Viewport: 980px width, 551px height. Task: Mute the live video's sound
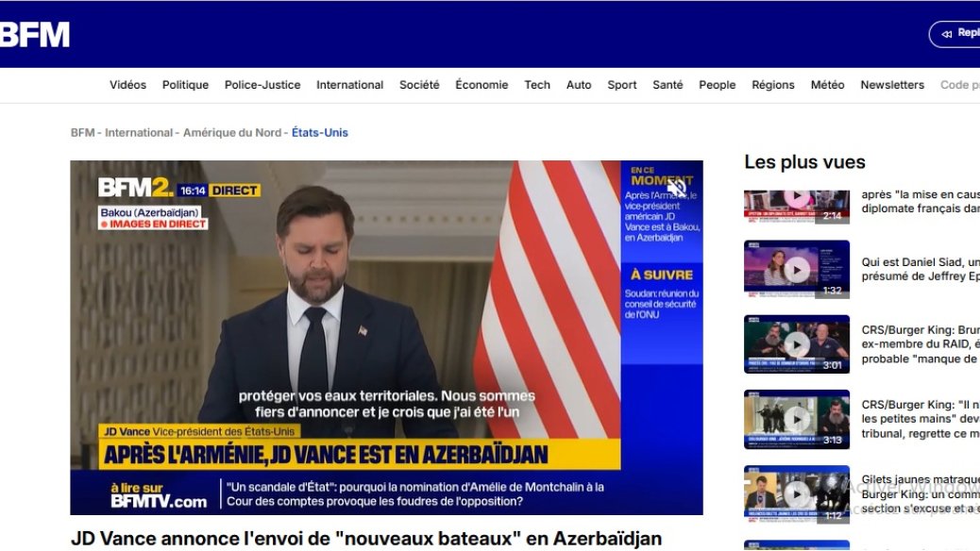pyautogui.click(x=676, y=187)
